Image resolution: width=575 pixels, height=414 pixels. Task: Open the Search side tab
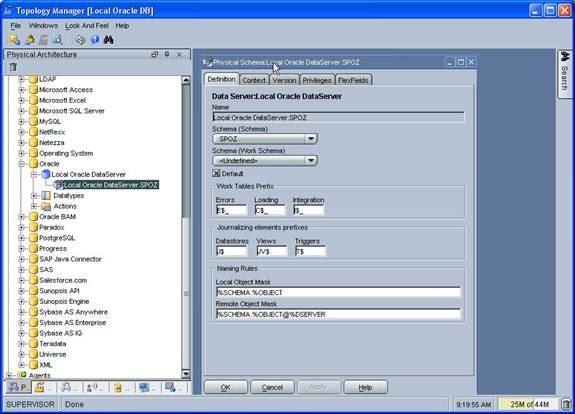tap(565, 75)
